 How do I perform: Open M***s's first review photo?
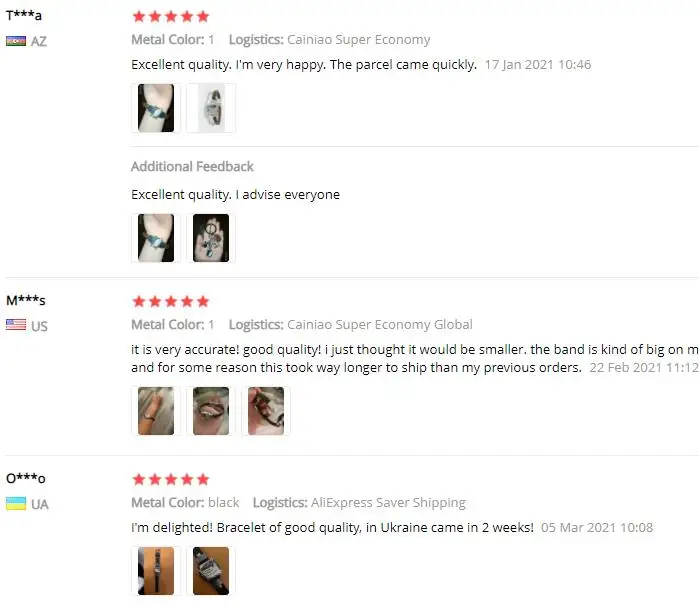[x=156, y=411]
